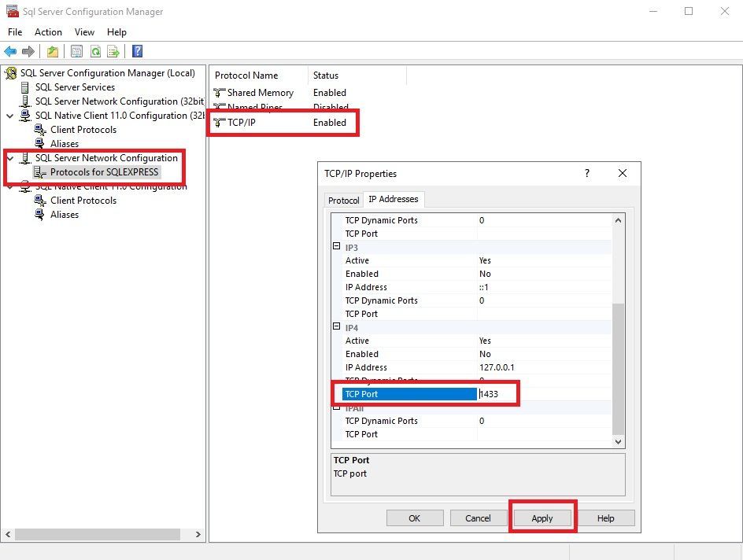The width and height of the screenshot is (743, 560).
Task: Click OK in TCP/IP Properties
Action: (x=415, y=518)
